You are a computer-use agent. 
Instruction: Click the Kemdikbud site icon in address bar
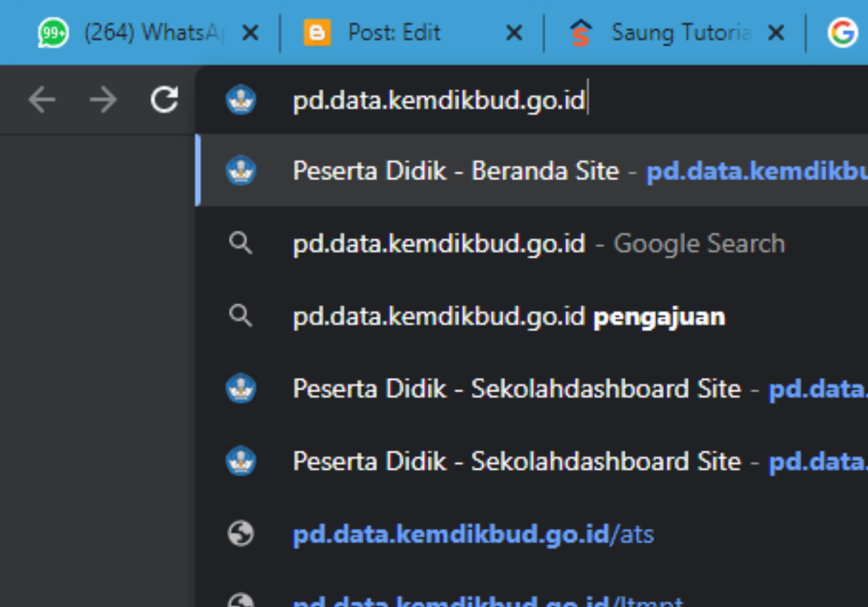tap(240, 100)
